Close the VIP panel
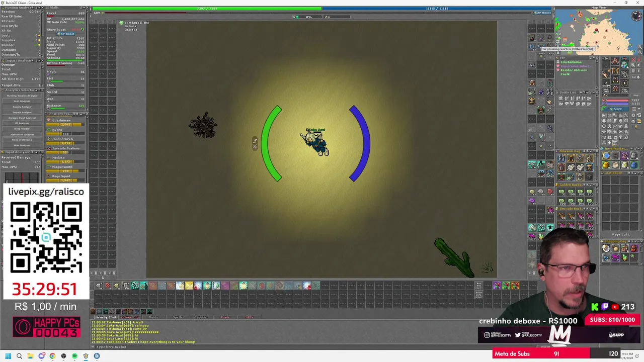Image resolution: width=644 pixels, height=362 pixels. point(596,58)
